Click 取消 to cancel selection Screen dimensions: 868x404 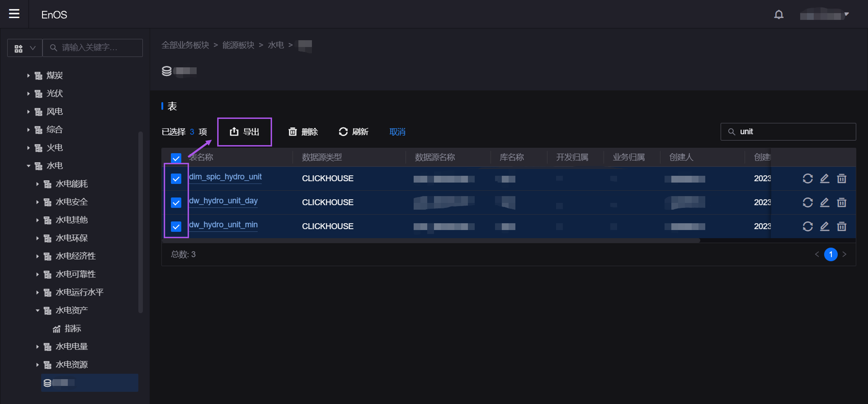tap(397, 132)
